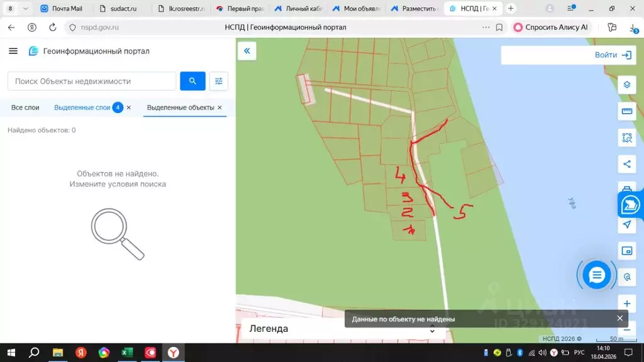
Task: Click the magnifier zoom search icon
Action: coord(627,277)
